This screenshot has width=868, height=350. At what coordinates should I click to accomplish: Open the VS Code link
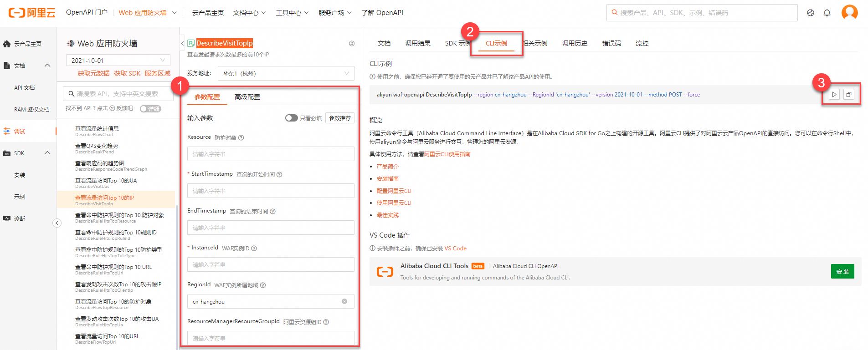click(456, 249)
